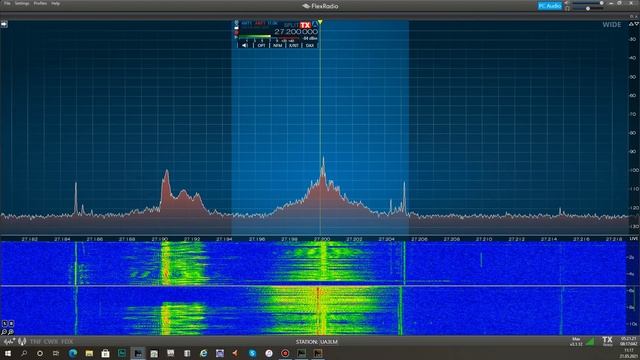Open the Help menu
The image size is (640, 360).
[x=56, y=3]
